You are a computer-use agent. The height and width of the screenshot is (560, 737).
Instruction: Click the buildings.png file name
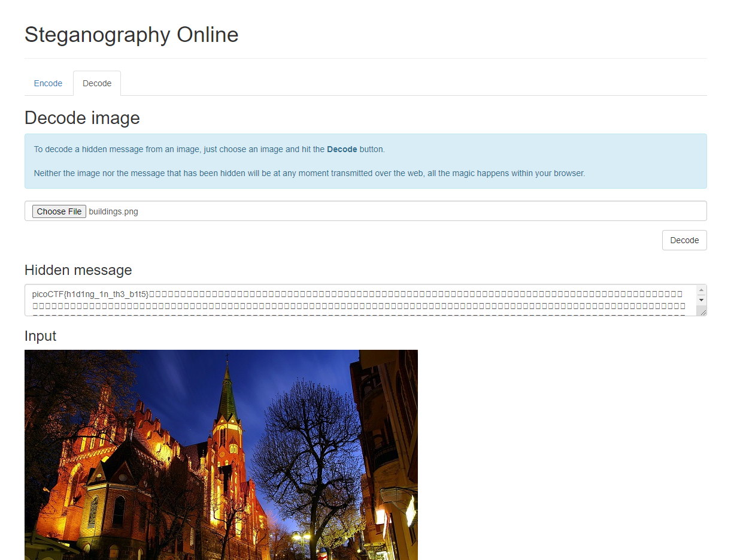coord(113,211)
